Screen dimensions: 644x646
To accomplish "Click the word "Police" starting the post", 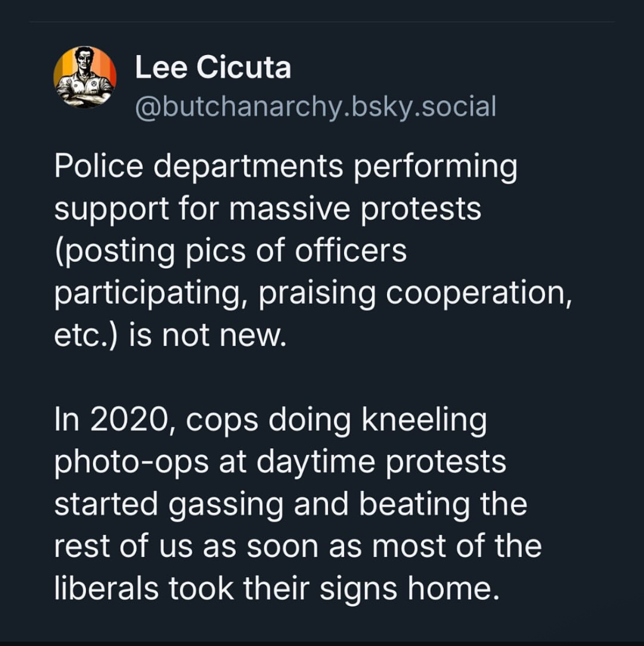I will coord(99,166).
